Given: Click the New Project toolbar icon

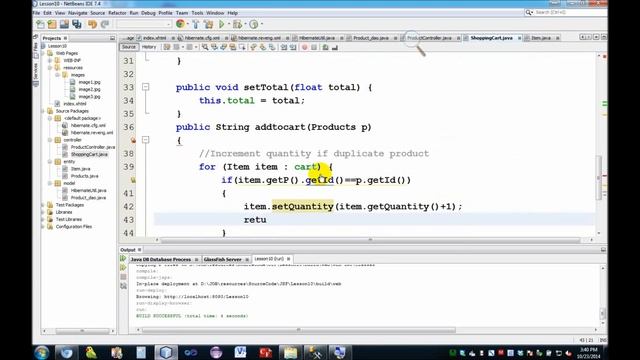Looking at the screenshot, I should (x=52, y=24).
